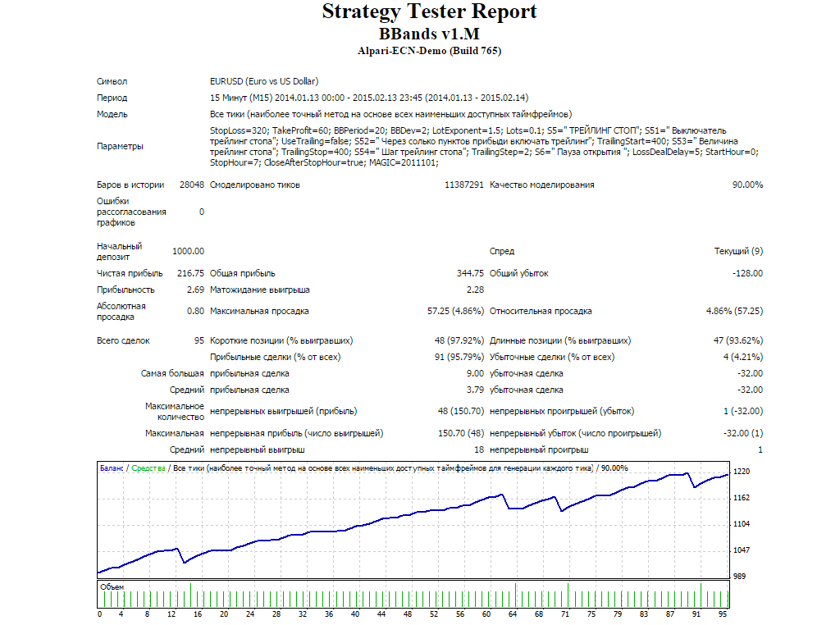The image size is (840, 625).
Task: Select maximal drawdown value "57.25 (4.86%)"
Action: (455, 311)
